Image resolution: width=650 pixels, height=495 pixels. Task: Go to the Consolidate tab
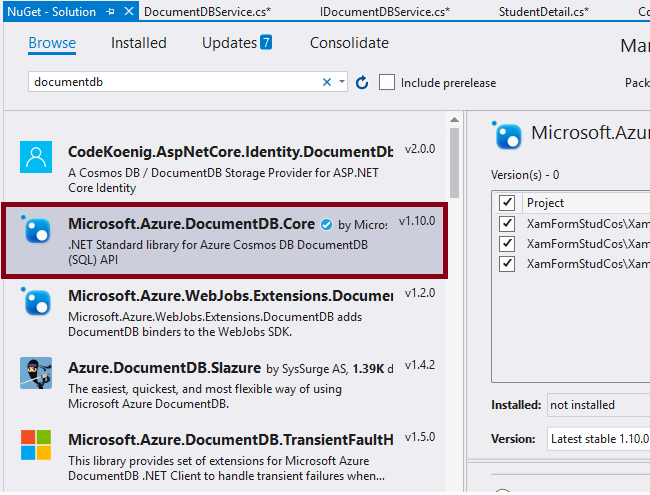[349, 43]
